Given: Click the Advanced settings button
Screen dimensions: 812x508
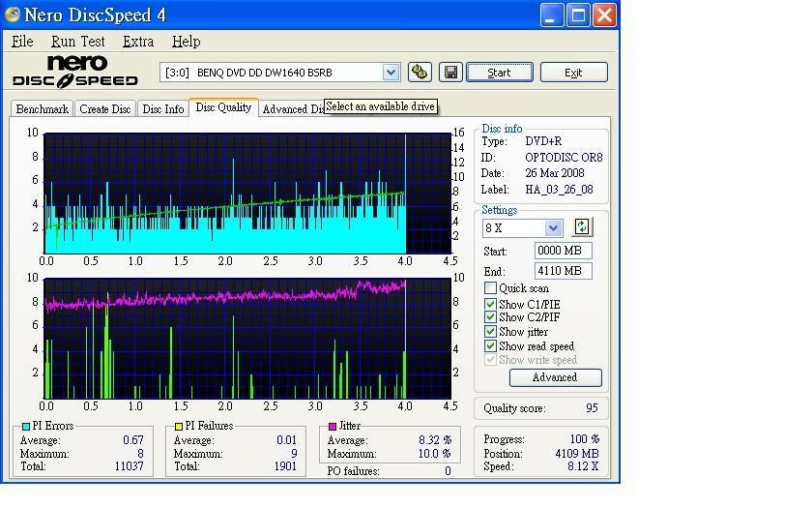Looking at the screenshot, I should (x=555, y=377).
